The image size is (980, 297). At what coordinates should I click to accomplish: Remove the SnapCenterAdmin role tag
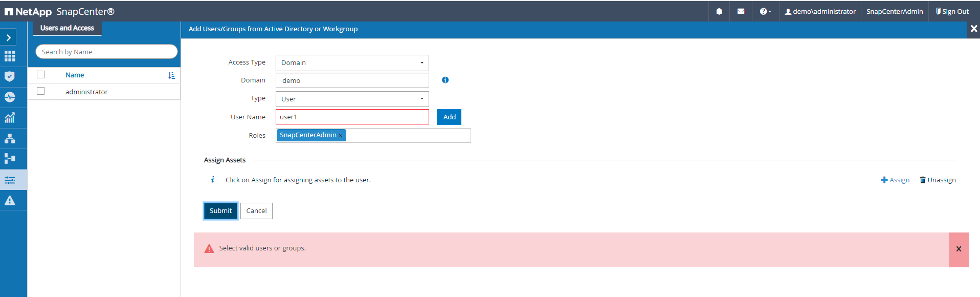tap(341, 136)
